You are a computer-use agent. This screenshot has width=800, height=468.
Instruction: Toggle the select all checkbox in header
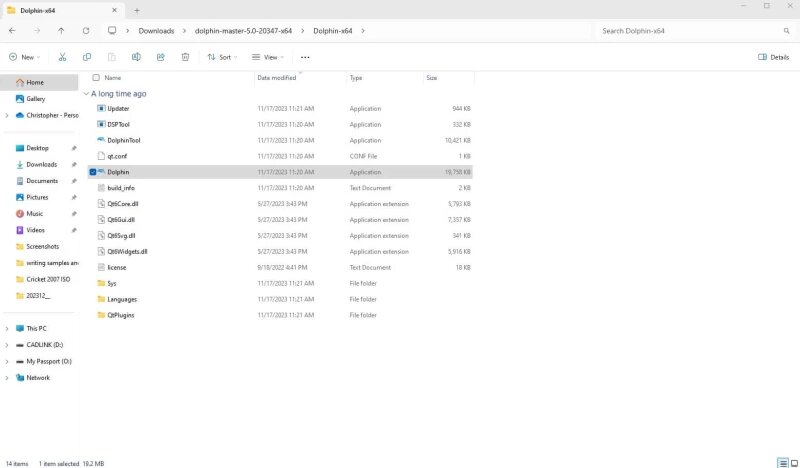(x=96, y=78)
